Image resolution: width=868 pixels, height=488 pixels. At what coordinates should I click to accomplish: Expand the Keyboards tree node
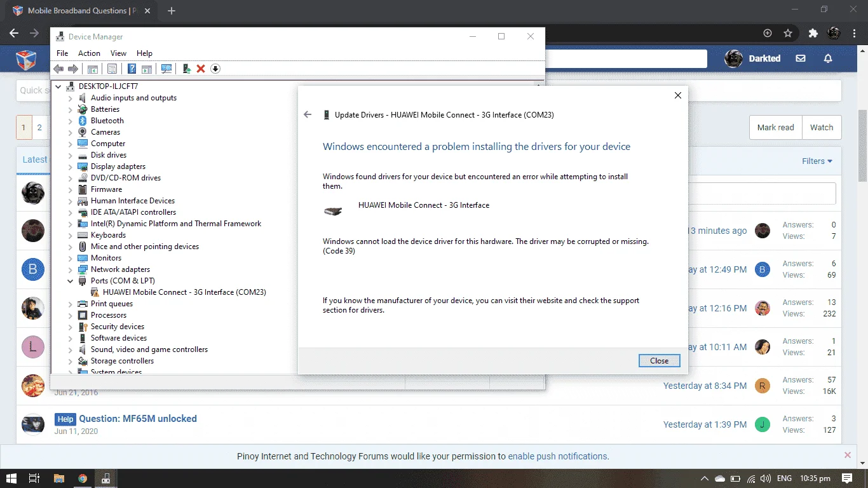(x=71, y=235)
